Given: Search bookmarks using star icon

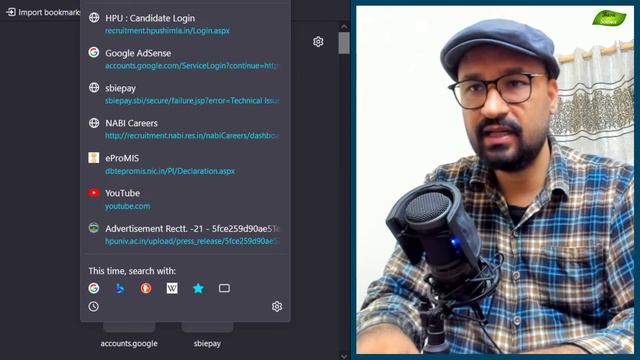Looking at the screenshot, I should click(x=198, y=288).
